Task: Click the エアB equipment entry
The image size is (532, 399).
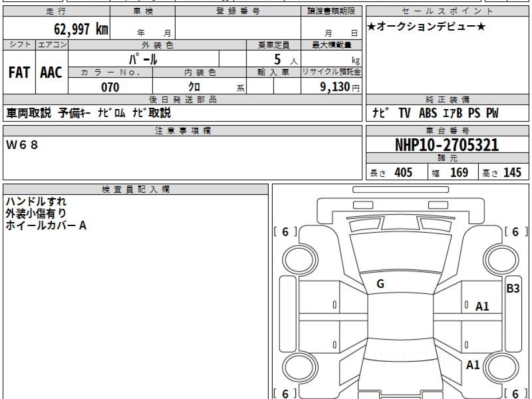Action: pos(452,113)
